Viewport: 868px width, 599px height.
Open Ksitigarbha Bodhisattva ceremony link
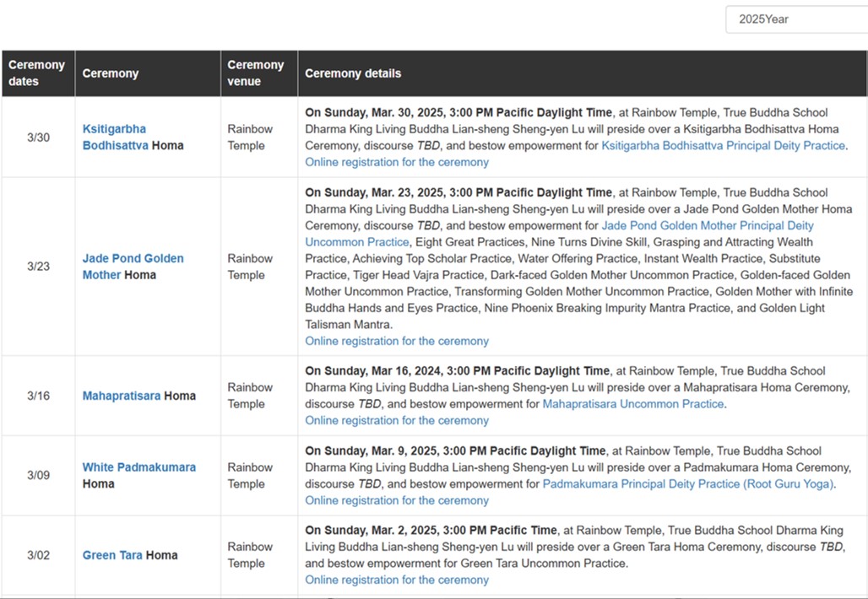click(115, 138)
